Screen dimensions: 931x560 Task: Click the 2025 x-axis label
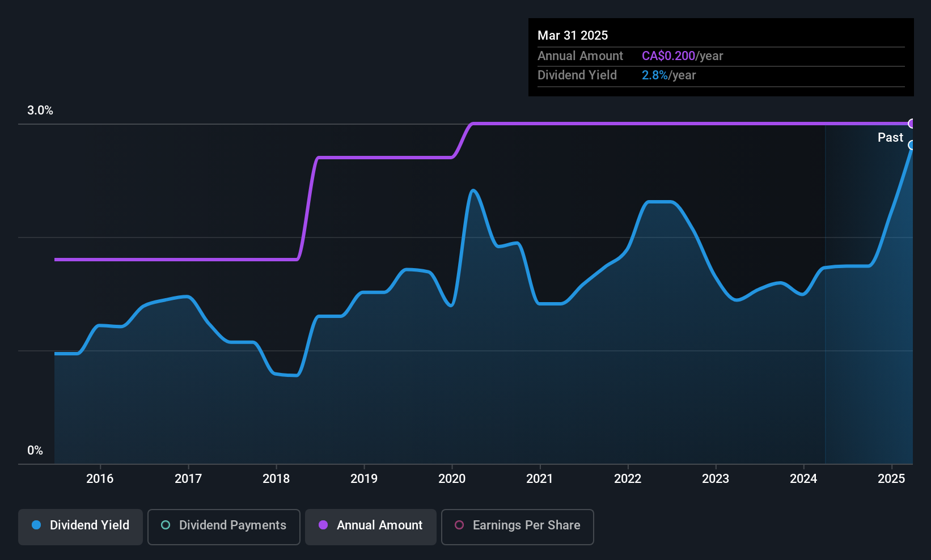point(891,479)
